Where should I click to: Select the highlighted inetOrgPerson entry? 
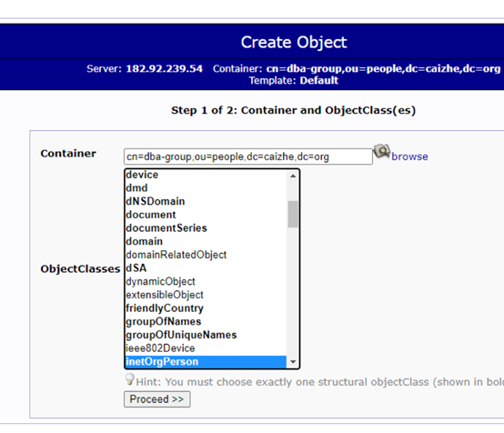point(206,362)
